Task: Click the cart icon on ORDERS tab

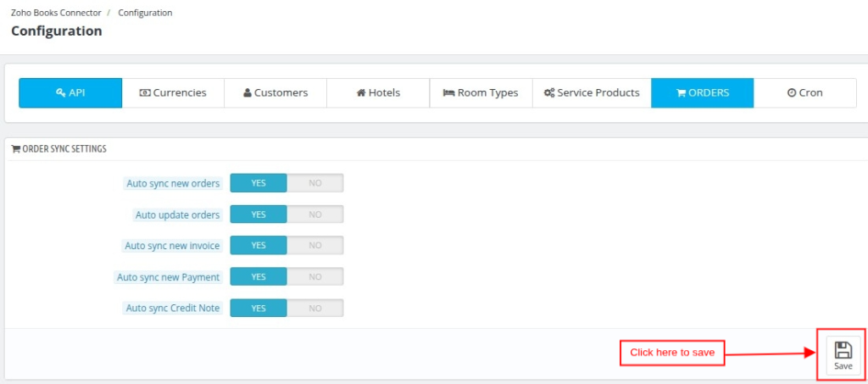Action: [x=681, y=93]
